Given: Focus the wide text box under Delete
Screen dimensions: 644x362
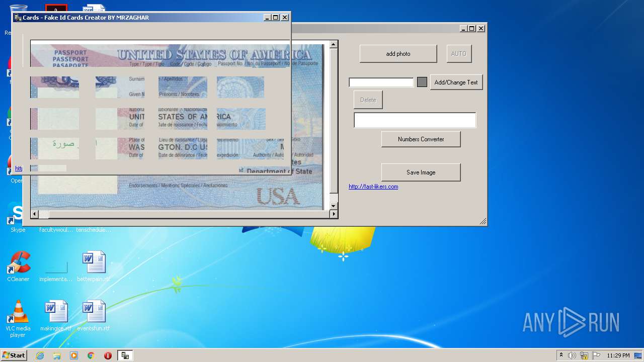Looking at the screenshot, I should coord(415,120).
